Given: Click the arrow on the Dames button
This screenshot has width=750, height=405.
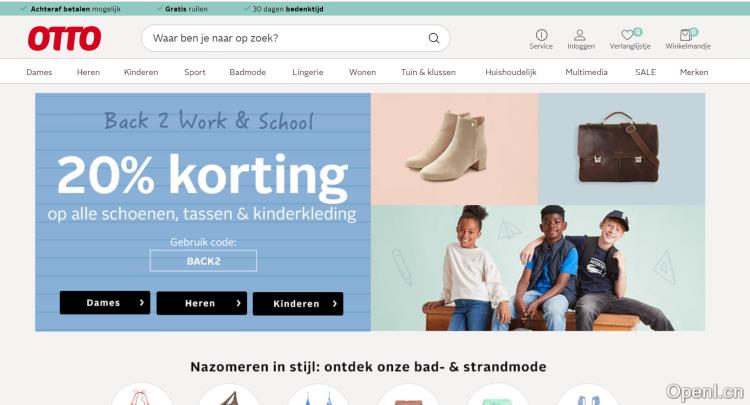Looking at the screenshot, I should [142, 303].
